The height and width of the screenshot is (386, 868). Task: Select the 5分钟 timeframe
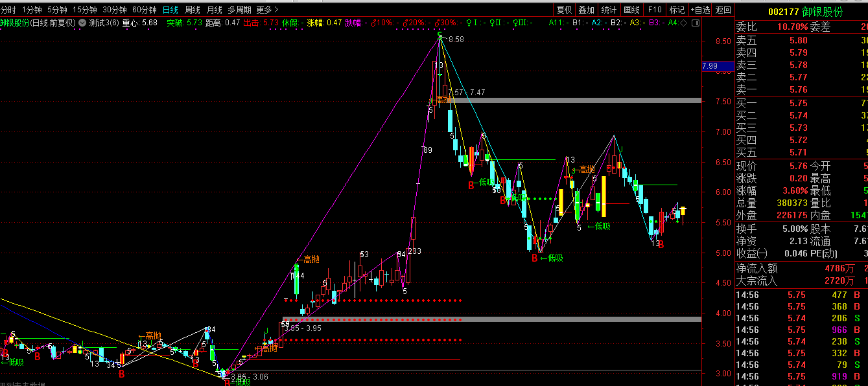pyautogui.click(x=57, y=10)
